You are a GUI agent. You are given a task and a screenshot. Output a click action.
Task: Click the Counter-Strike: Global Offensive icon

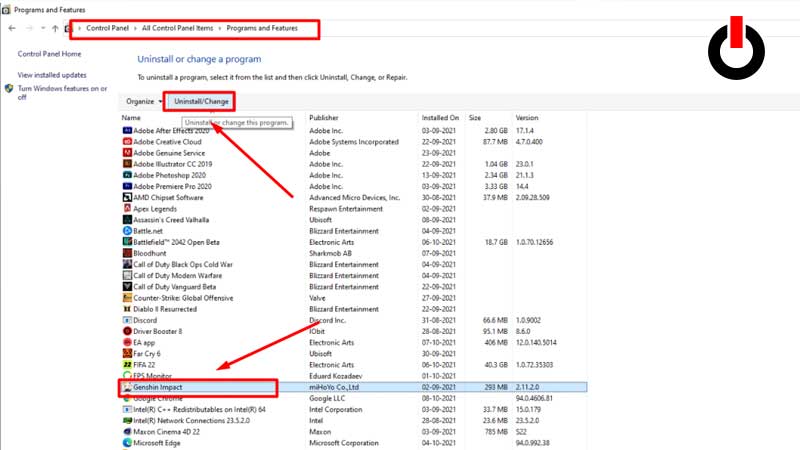(x=127, y=298)
